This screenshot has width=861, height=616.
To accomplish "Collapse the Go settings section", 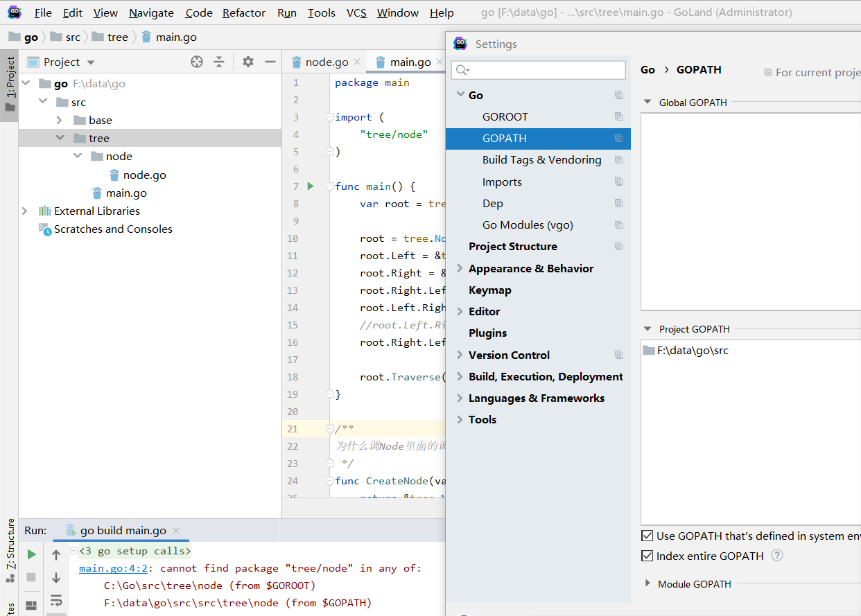I will pyautogui.click(x=460, y=94).
